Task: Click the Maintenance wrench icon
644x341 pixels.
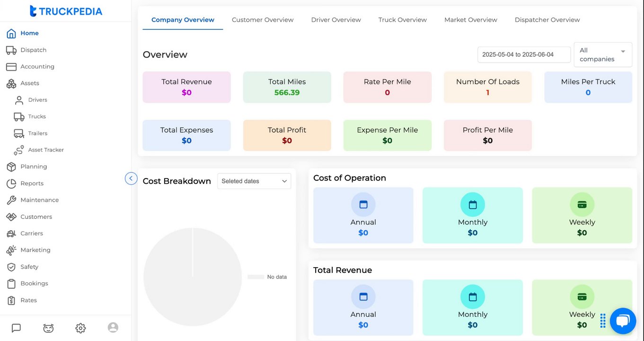Action: click(x=11, y=200)
